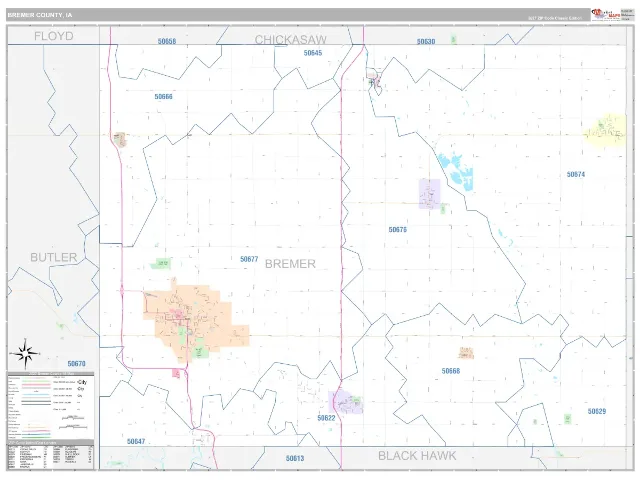The image size is (640, 480).
Task: Click ZIP code label 50670
Action: click(76, 364)
